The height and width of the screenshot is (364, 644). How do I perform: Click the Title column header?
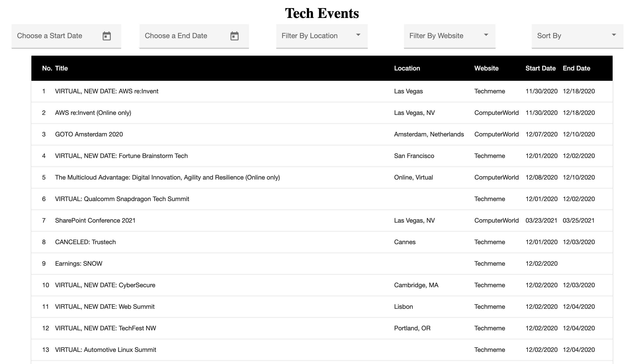point(61,68)
